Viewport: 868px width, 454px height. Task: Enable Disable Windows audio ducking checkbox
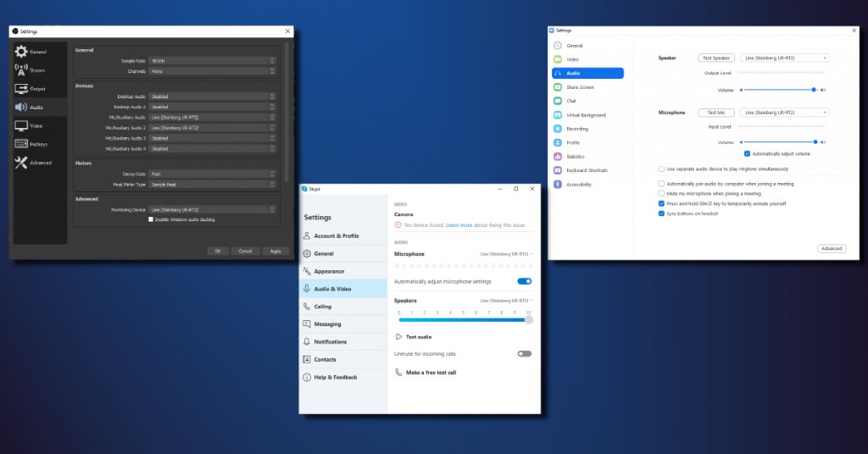click(x=151, y=219)
